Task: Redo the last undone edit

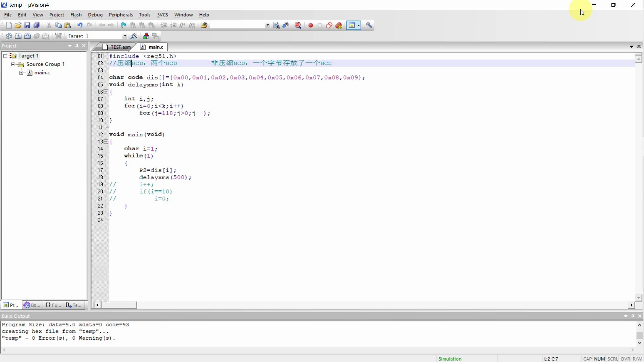Action: [x=90, y=25]
